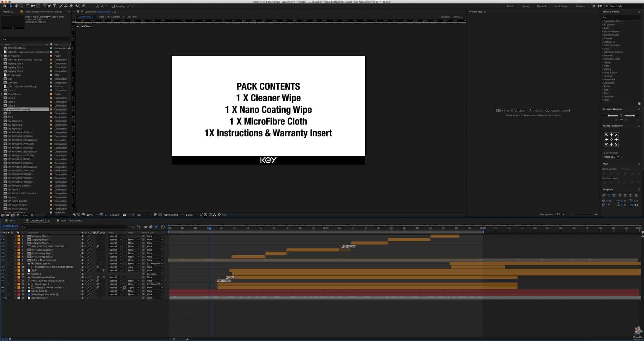Switch to the Standard workspace
This screenshot has height=341, width=644.
541,6
